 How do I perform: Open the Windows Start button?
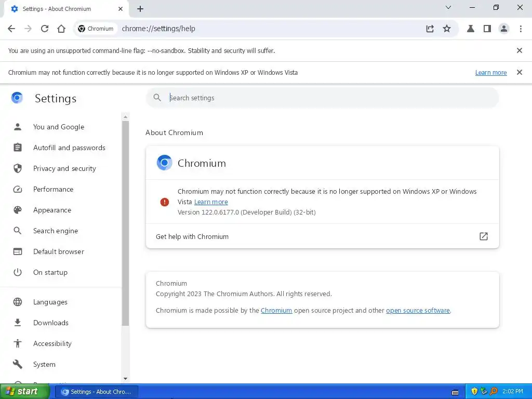(x=25, y=392)
